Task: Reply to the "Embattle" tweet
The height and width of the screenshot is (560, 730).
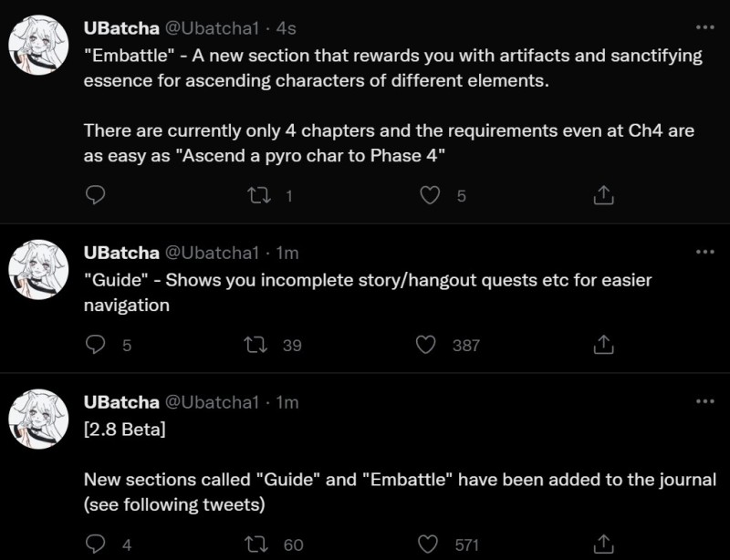Action: 96,195
